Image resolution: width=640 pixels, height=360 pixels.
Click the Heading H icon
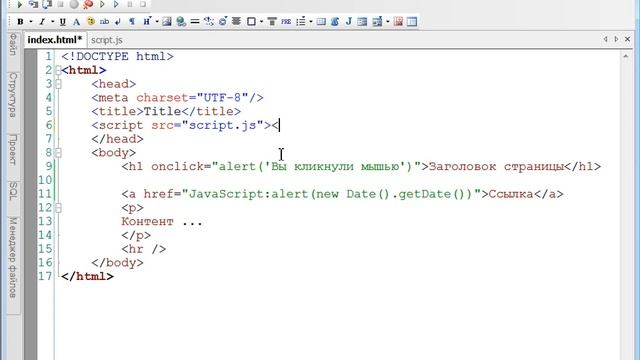point(147,22)
